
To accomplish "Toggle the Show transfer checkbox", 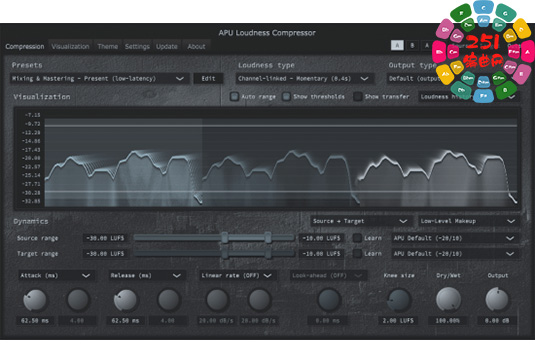I will tap(357, 97).
